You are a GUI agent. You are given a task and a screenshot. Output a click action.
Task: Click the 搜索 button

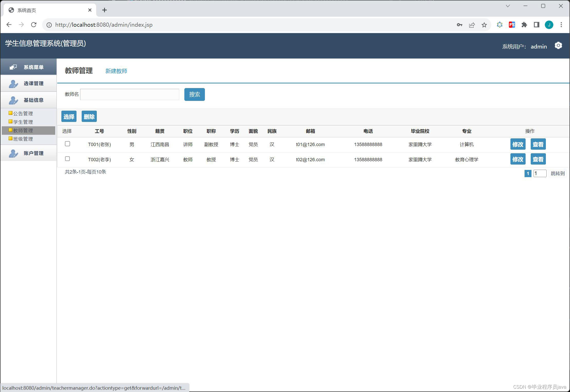pos(194,94)
